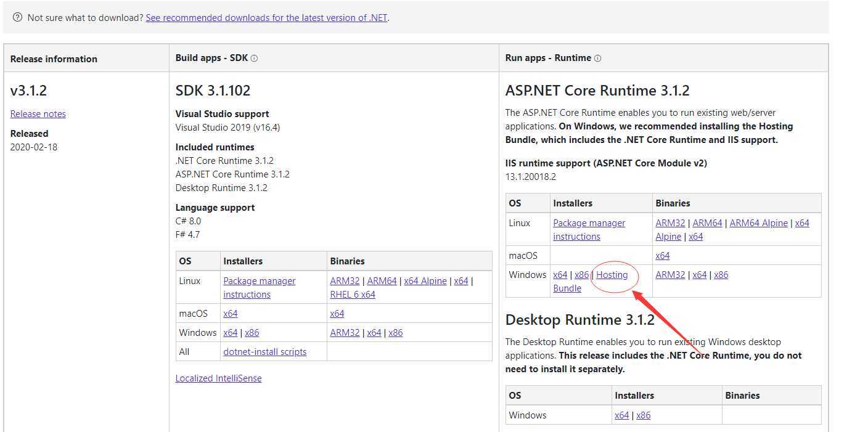Open the dotnet-install scripts link
868x432 pixels.
(265, 352)
